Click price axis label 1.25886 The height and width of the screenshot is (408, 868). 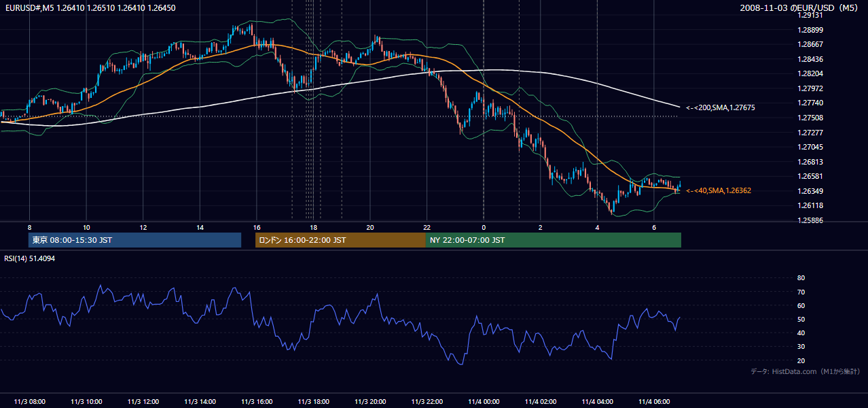(810, 220)
